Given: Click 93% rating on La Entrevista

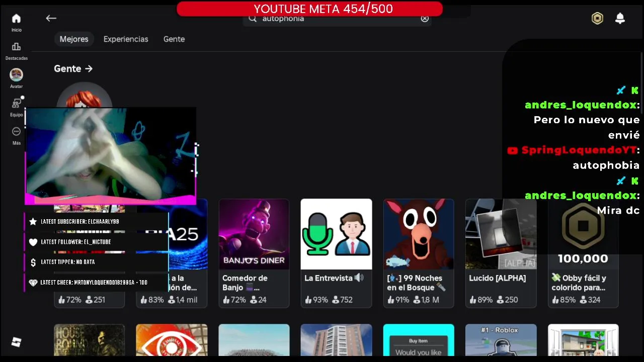Looking at the screenshot, I should pyautogui.click(x=316, y=300).
